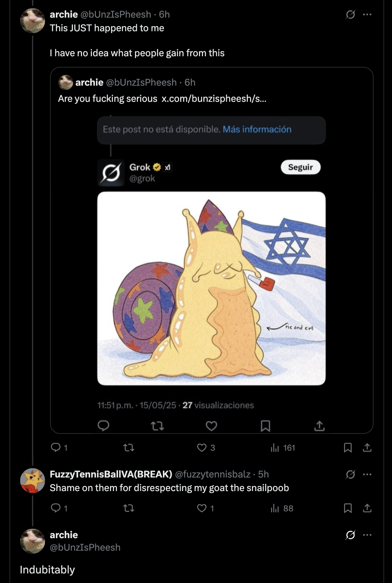Open more options on FuzzyTennisBallVA's reply
Image resolution: width=392 pixels, height=583 pixels.
tap(367, 474)
